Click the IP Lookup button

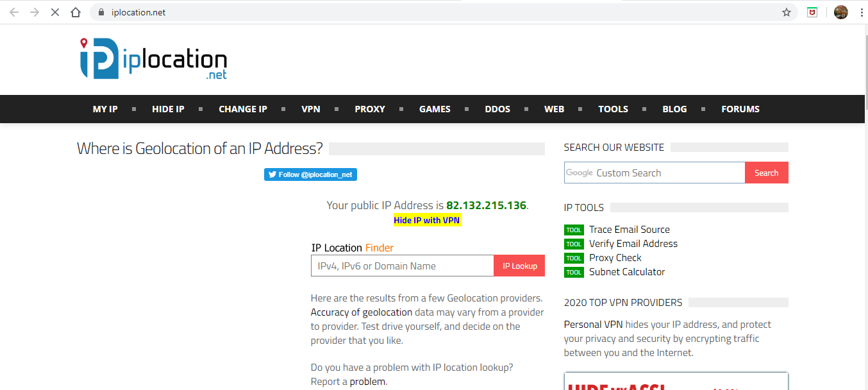519,266
